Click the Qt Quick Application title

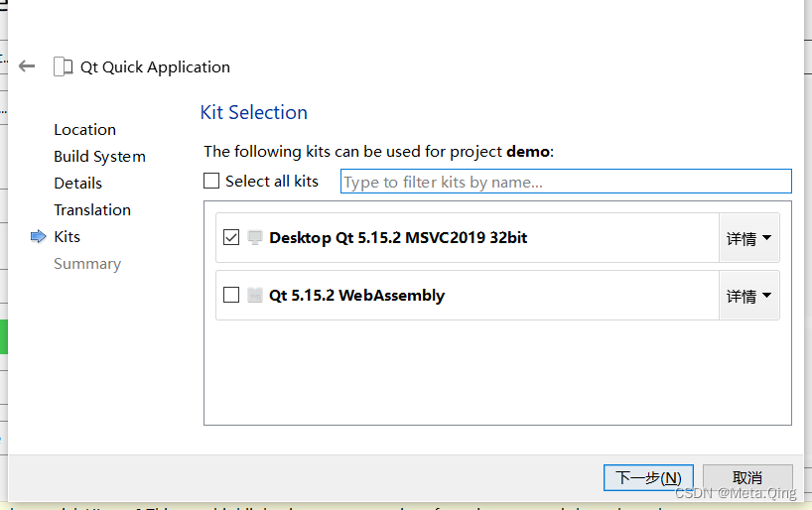pyautogui.click(x=155, y=67)
